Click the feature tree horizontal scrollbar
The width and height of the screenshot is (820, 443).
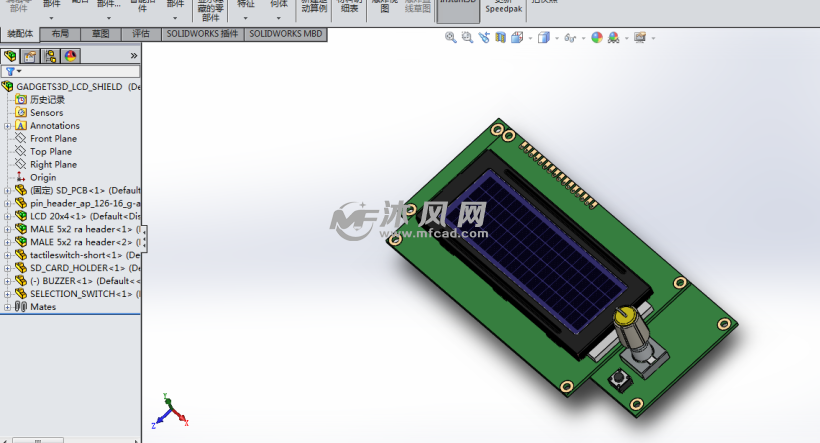(38, 440)
